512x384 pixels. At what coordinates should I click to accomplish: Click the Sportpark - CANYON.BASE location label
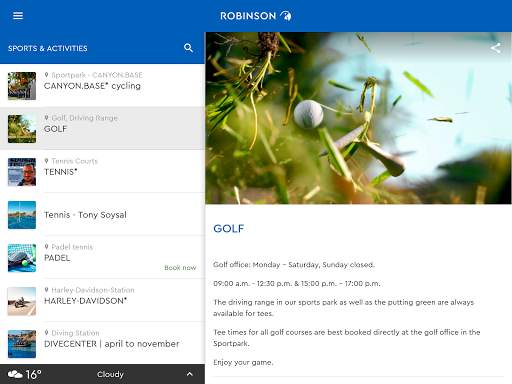point(97,75)
